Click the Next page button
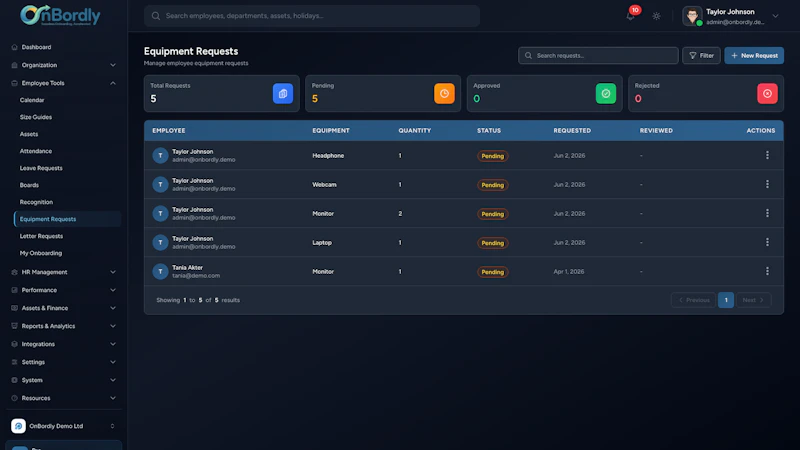Viewport: 800px width, 450px height. point(753,300)
